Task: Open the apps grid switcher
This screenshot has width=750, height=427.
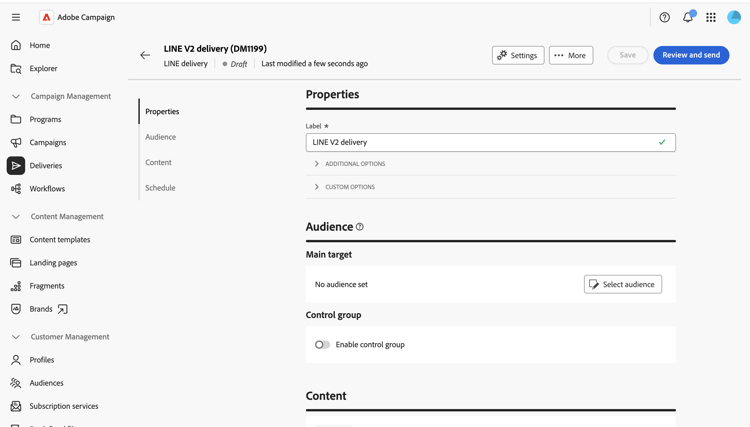Action: [711, 17]
